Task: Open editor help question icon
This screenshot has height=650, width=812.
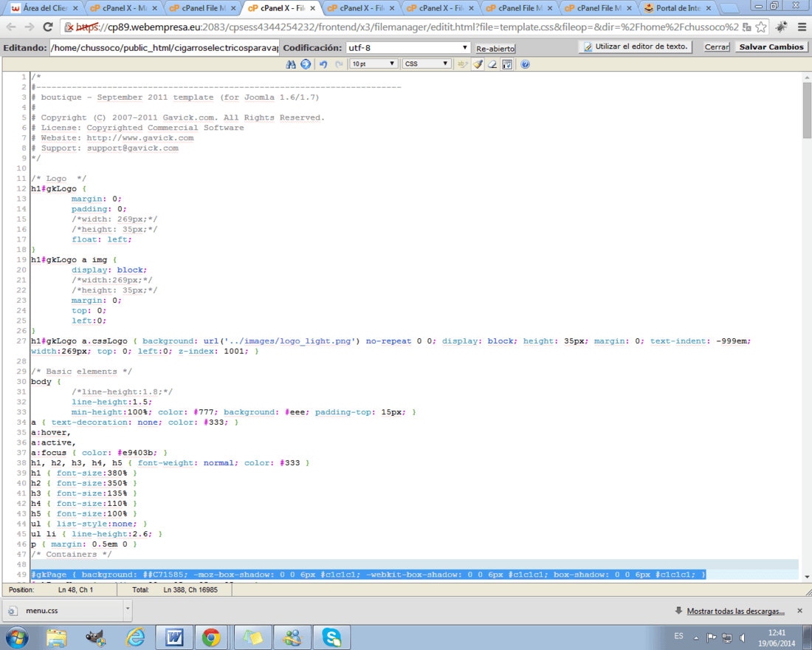Action: pyautogui.click(x=525, y=64)
